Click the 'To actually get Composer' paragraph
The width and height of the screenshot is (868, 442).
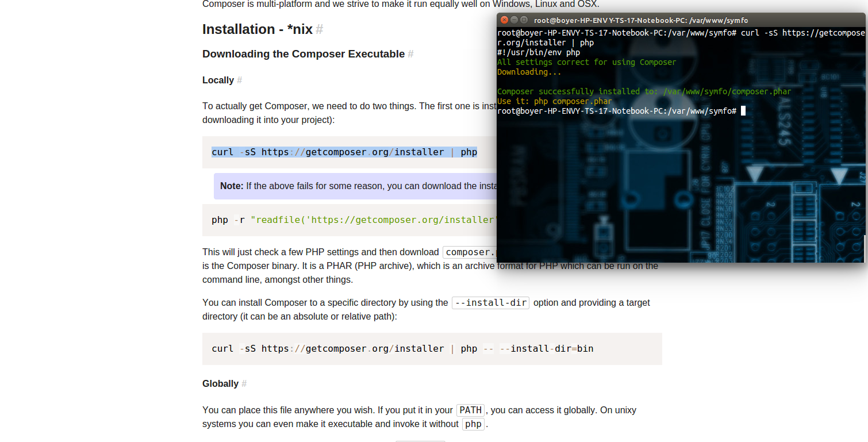click(x=349, y=113)
